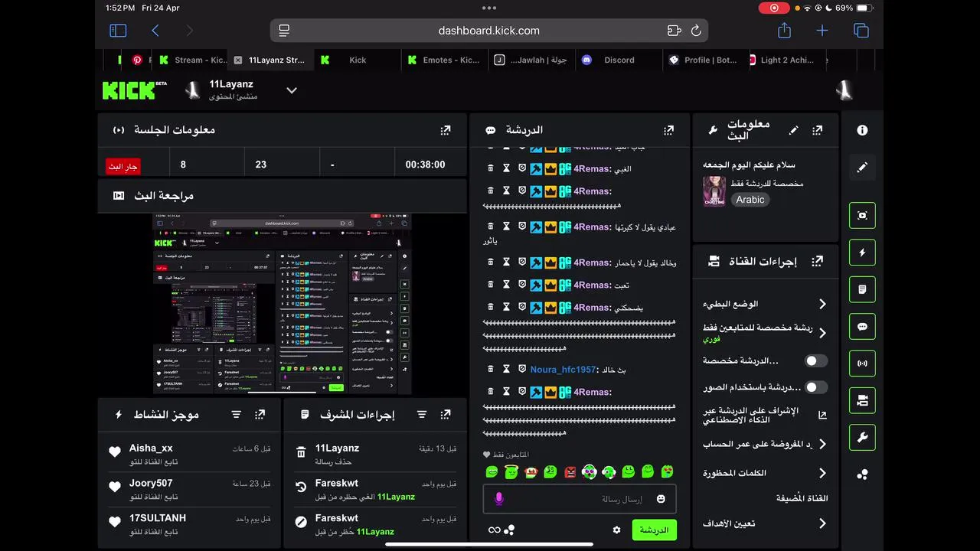Switch to the Stream - Kic... browser tab
Screen dimensions: 980x551
click(x=193, y=60)
